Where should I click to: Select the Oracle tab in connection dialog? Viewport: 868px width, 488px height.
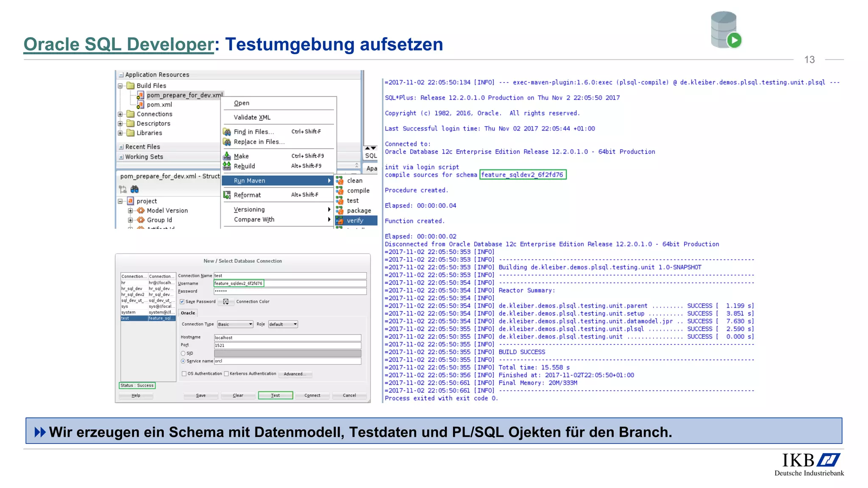click(188, 313)
